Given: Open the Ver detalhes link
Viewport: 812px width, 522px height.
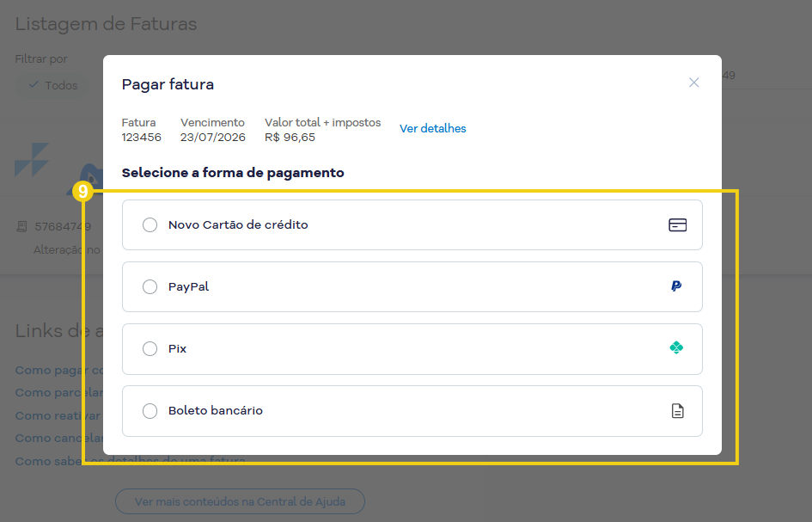Looking at the screenshot, I should pos(432,128).
